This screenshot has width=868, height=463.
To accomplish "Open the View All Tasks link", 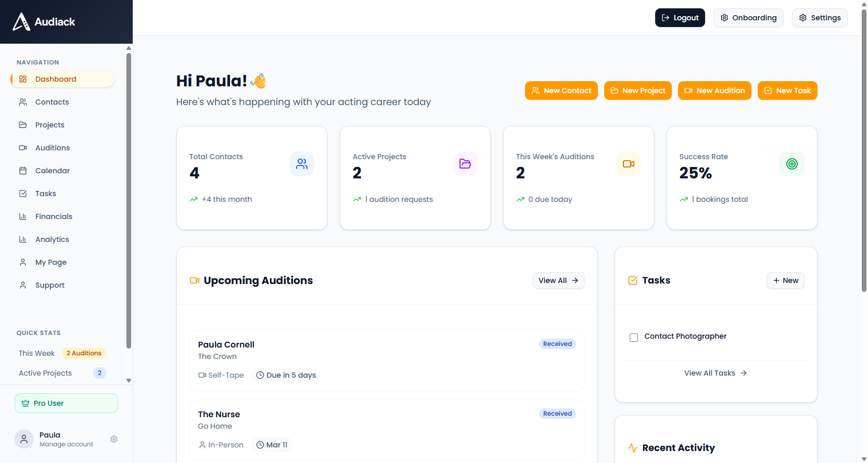I will coord(716,373).
